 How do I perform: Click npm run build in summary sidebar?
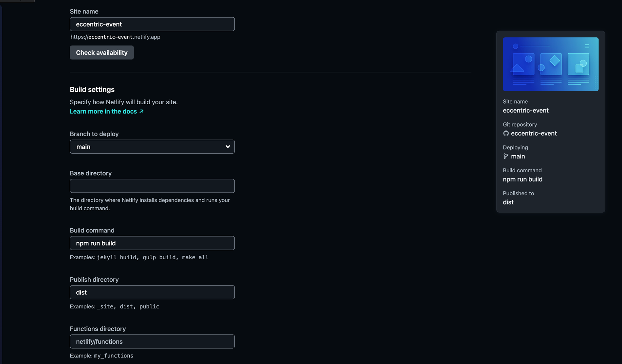522,179
